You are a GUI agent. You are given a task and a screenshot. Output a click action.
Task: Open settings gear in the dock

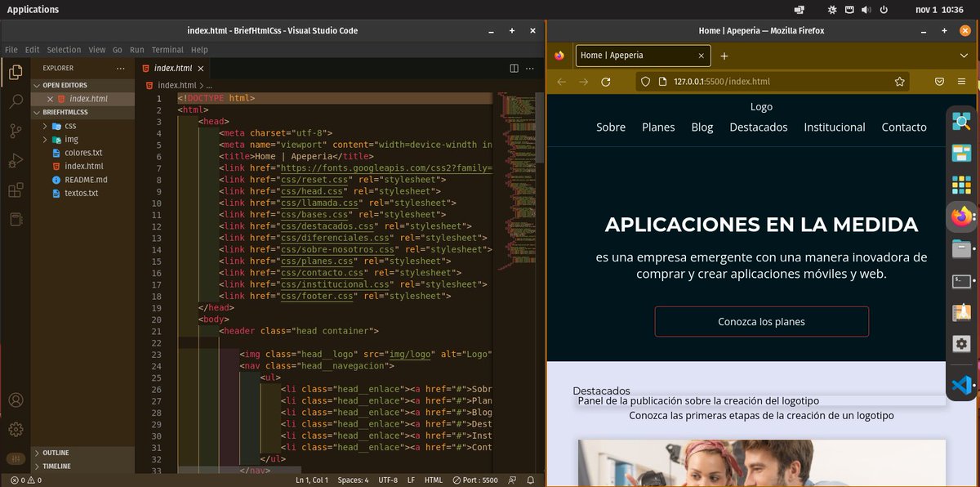[x=962, y=344]
